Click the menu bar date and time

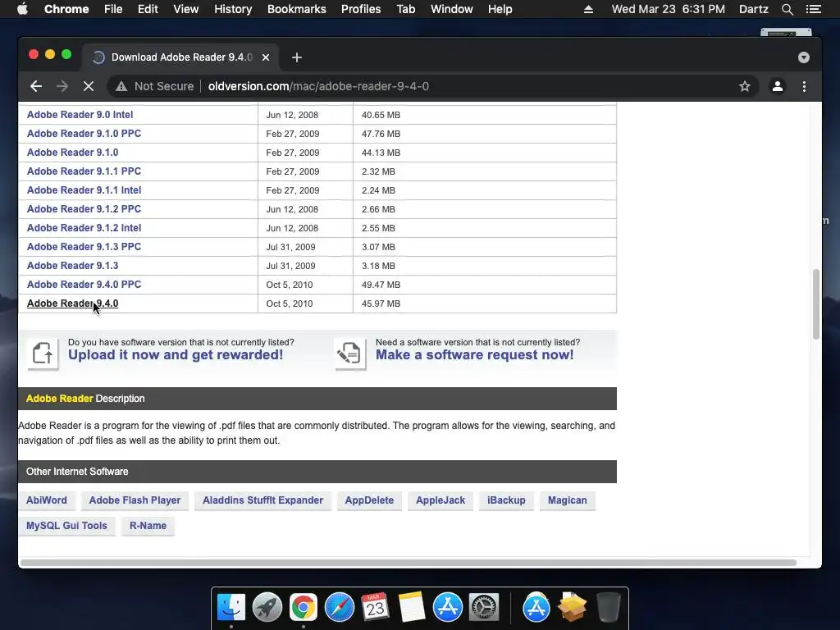(x=668, y=9)
